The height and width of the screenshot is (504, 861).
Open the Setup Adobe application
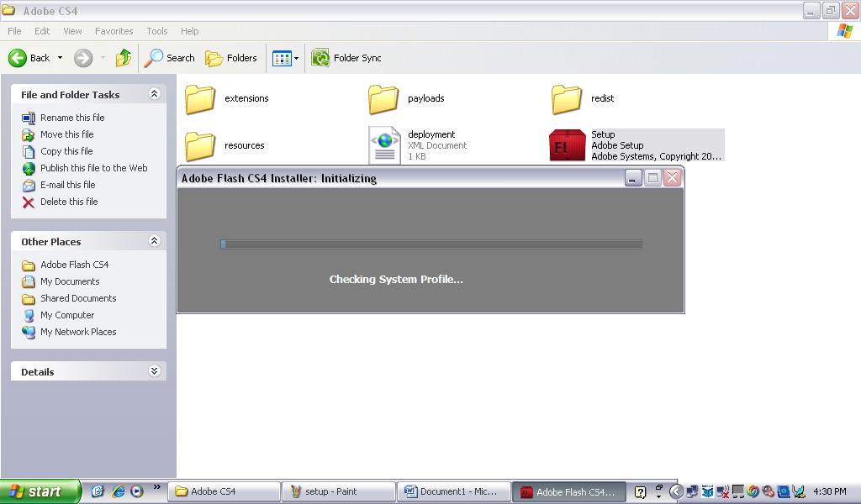pos(567,144)
